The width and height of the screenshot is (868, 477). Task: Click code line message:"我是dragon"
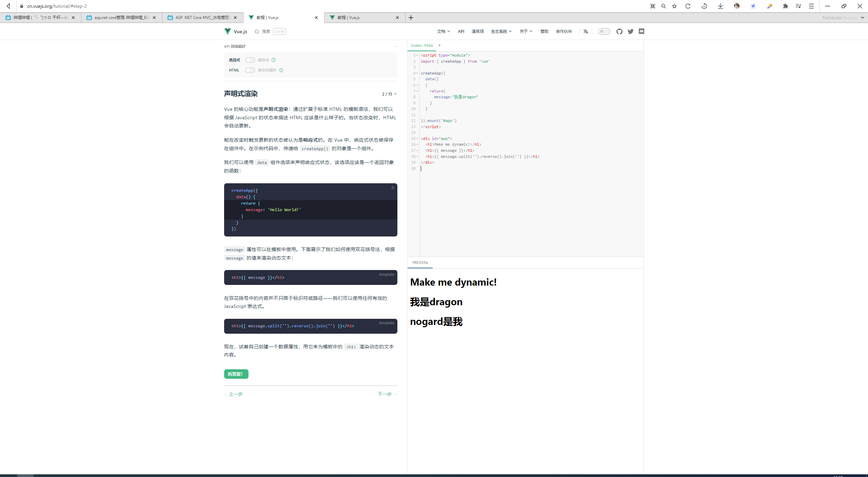pyautogui.click(x=456, y=97)
